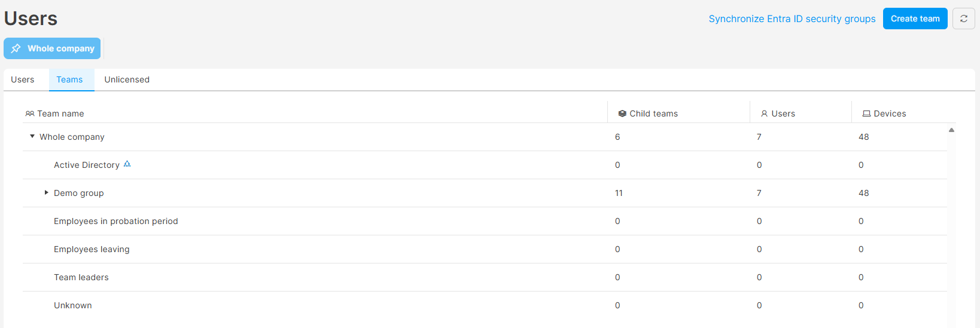980x328 pixels.
Task: Click the pin icon on Whole company
Action: (16, 48)
